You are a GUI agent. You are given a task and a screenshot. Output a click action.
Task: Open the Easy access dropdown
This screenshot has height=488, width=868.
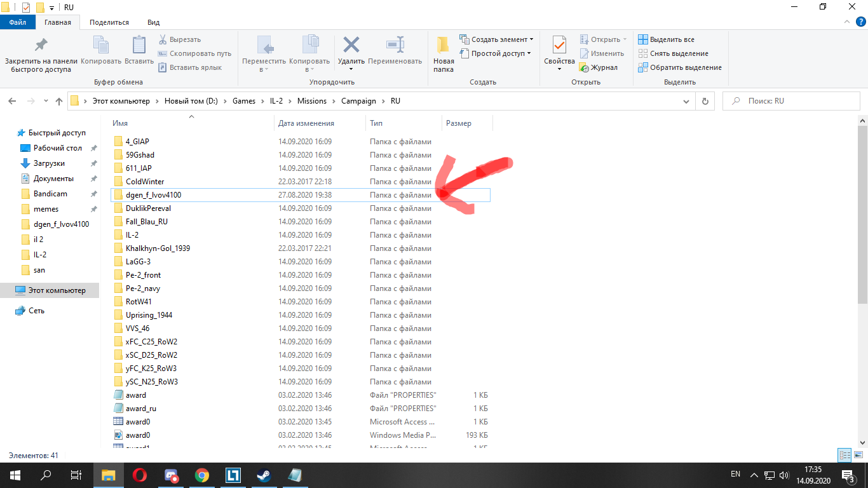coord(499,53)
